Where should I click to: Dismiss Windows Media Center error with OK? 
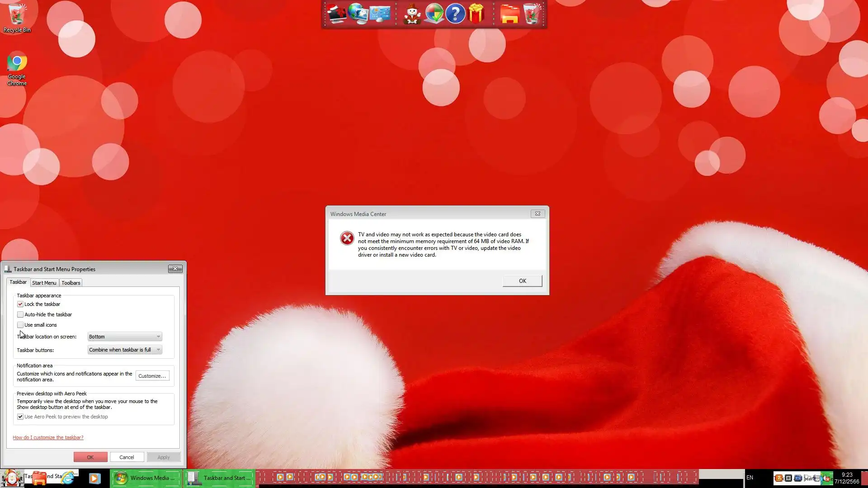522,281
